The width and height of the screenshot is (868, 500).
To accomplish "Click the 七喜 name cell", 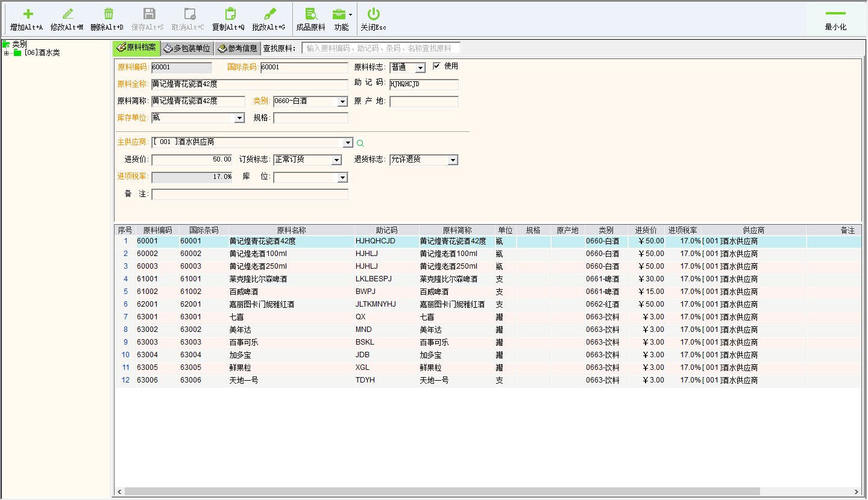I will point(291,317).
